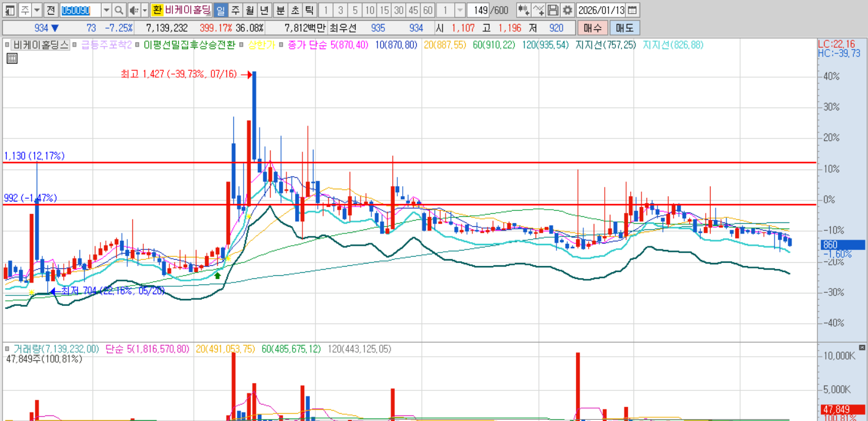Open stock search with the magnifier icon
Viewport: 868px width, 421px height.
click(x=119, y=10)
